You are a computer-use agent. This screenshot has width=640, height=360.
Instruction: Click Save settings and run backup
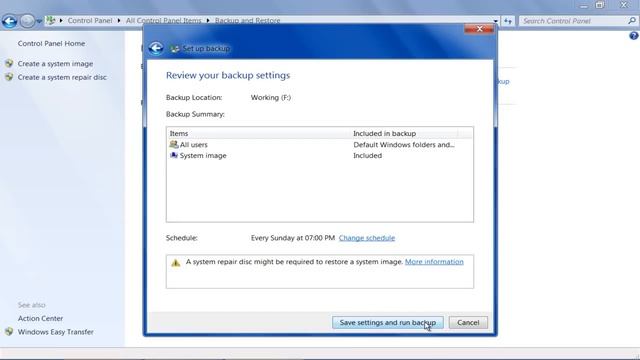[x=387, y=322]
